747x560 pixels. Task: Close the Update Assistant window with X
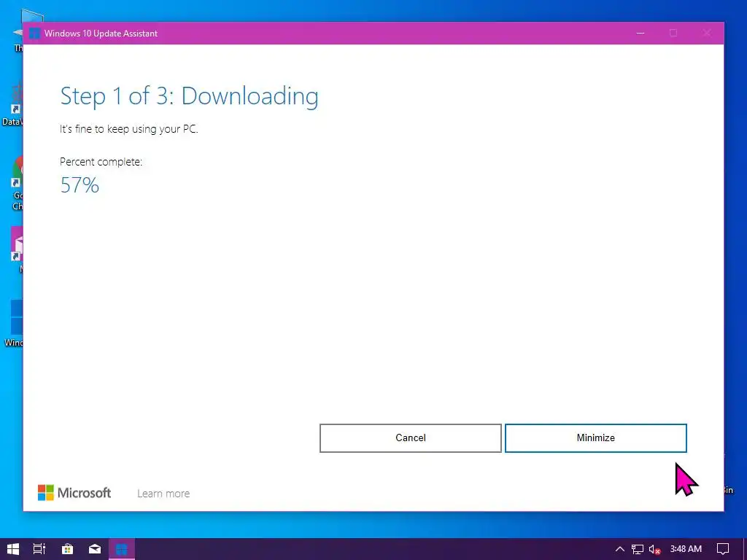[x=706, y=33]
